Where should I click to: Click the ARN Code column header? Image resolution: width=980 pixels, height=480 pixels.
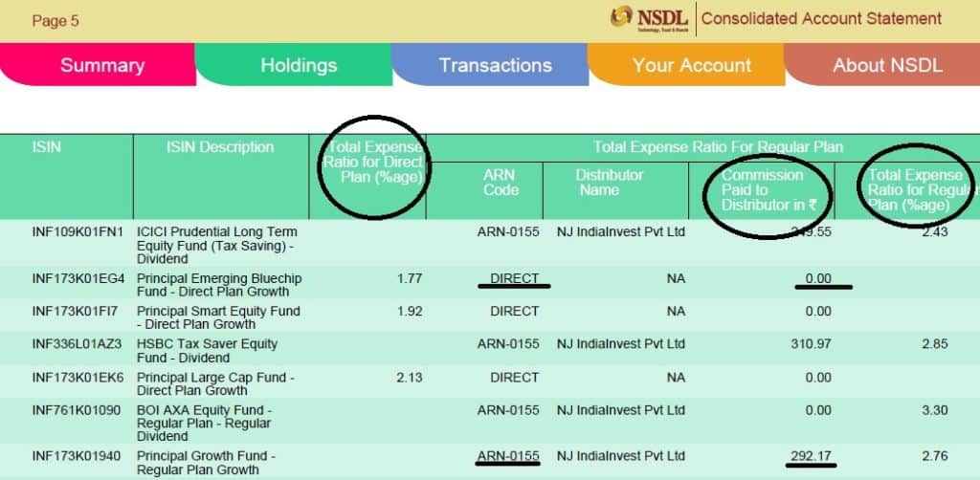[x=501, y=183]
